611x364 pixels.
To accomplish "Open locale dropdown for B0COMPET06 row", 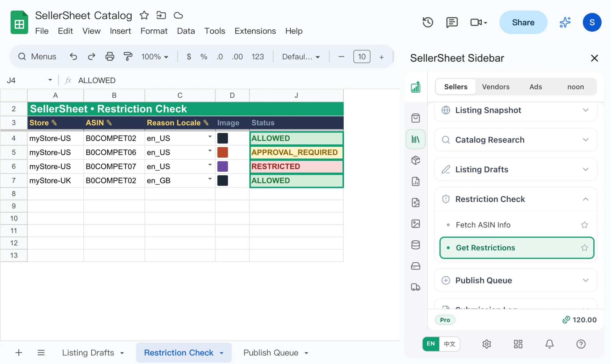I will tap(210, 151).
